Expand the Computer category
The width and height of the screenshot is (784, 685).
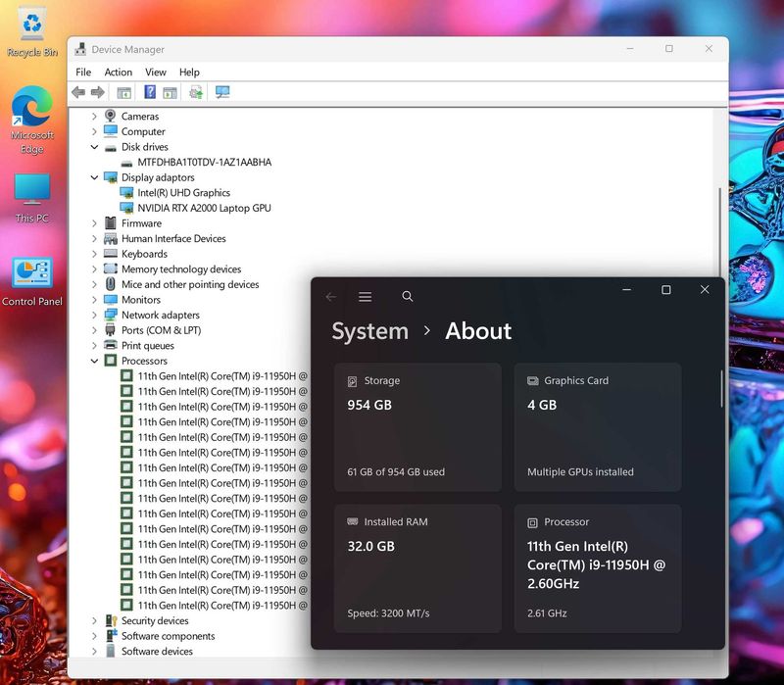pos(94,131)
